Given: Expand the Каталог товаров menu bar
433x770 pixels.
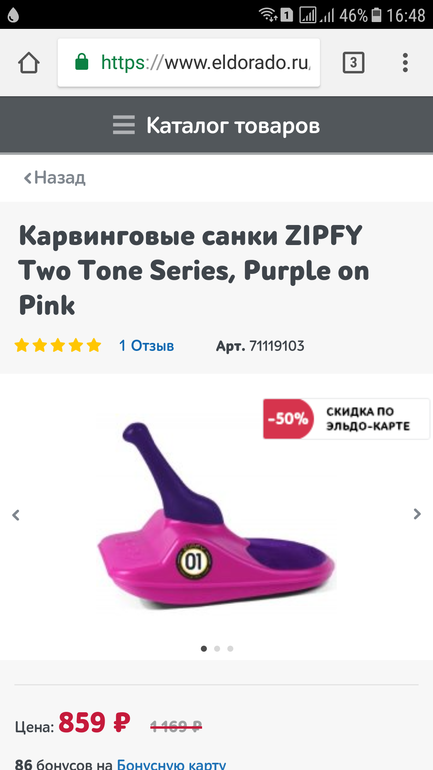Looking at the screenshot, I should (216, 125).
